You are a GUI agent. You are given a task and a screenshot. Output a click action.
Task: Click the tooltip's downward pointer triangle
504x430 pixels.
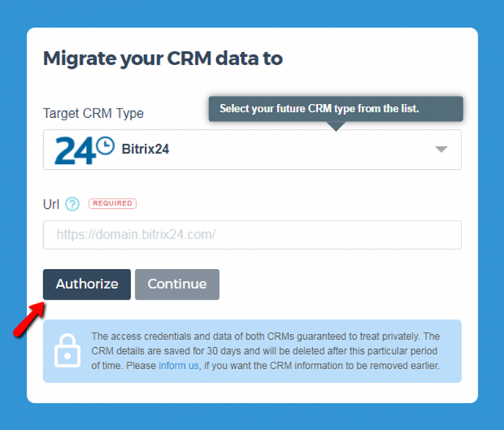(x=337, y=126)
